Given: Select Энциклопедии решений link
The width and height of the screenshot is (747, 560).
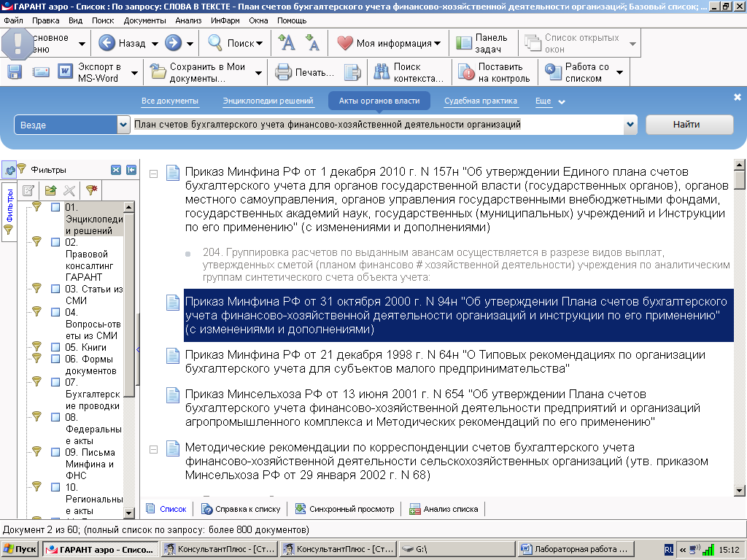Looking at the screenshot, I should pyautogui.click(x=268, y=101).
